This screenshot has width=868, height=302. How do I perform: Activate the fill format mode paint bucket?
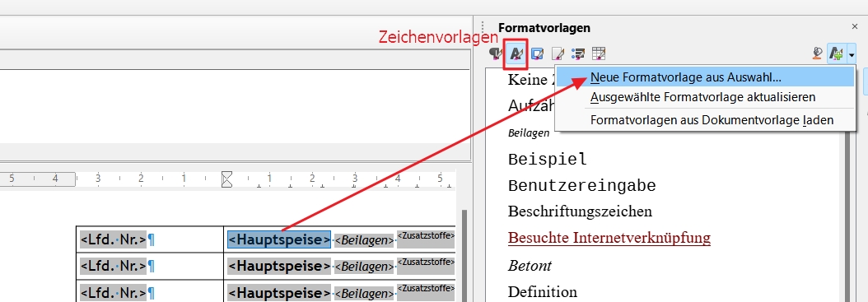(817, 53)
